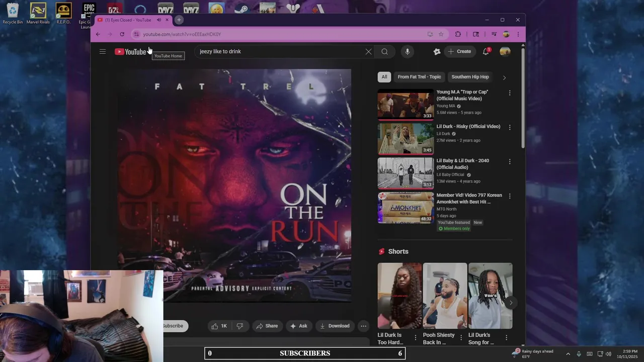Open the Recycle Bin desktop icon
This screenshot has height=362, width=644.
coord(13,14)
